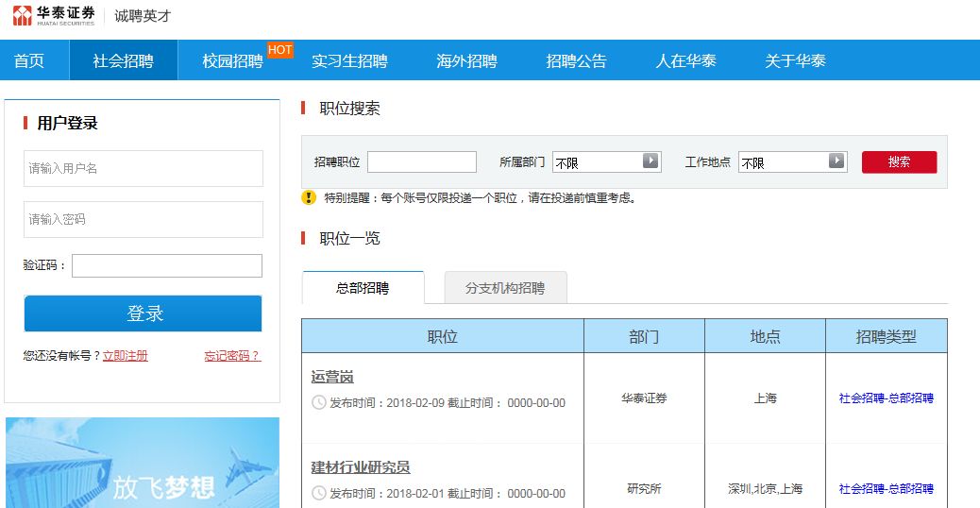
Task: Focus the 请输入密码 password field
Action: pos(144,219)
